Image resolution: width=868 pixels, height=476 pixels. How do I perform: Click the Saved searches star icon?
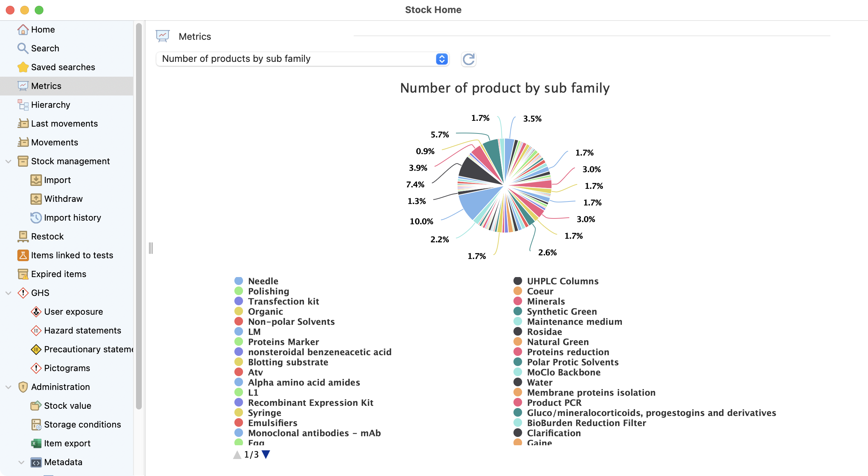[23, 67]
